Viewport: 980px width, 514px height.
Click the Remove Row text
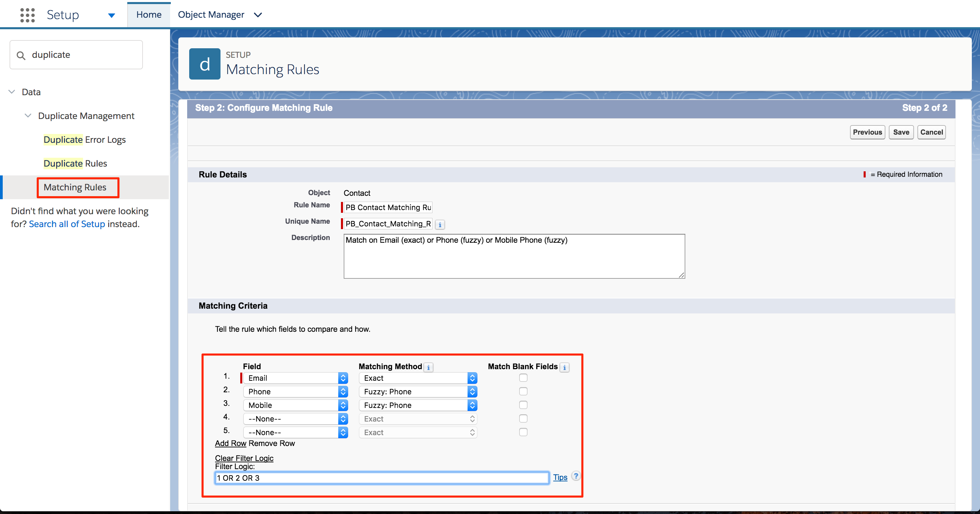tap(272, 443)
